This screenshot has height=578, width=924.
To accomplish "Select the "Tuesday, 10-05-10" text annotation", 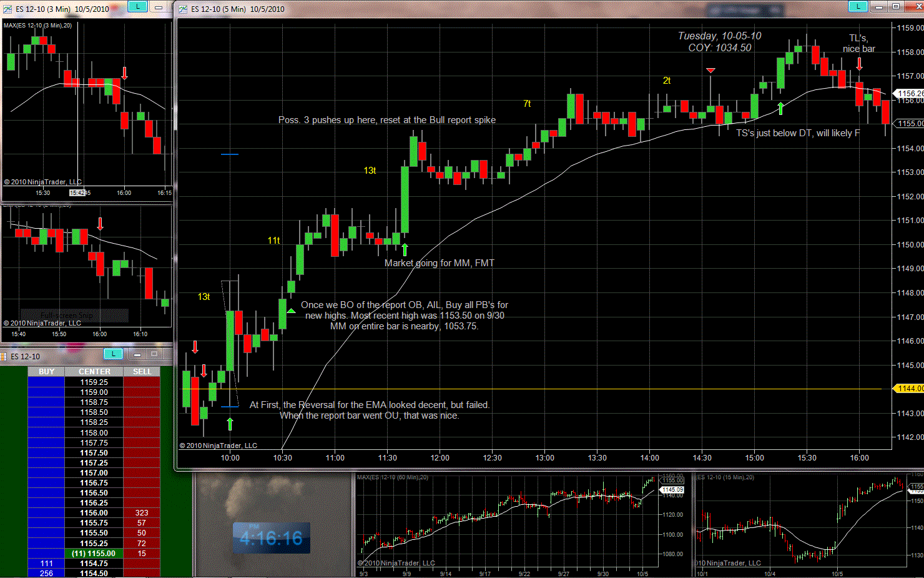I will pos(719,36).
